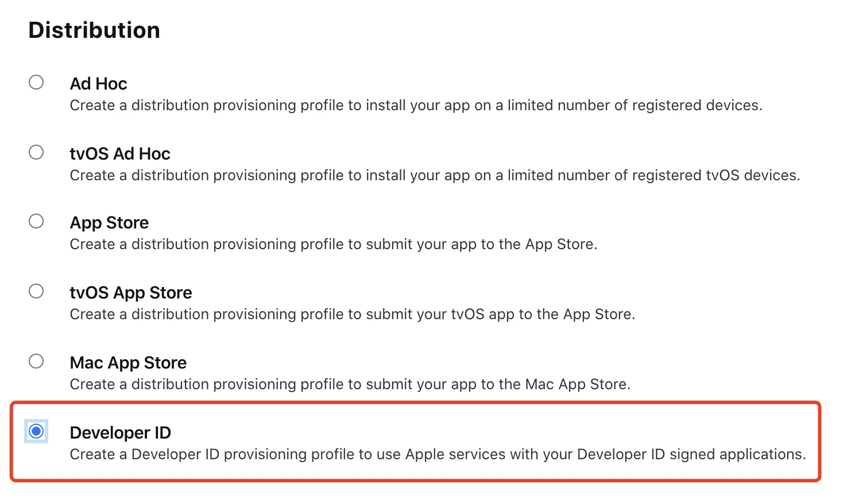Click the Distribution section heading

point(94,30)
